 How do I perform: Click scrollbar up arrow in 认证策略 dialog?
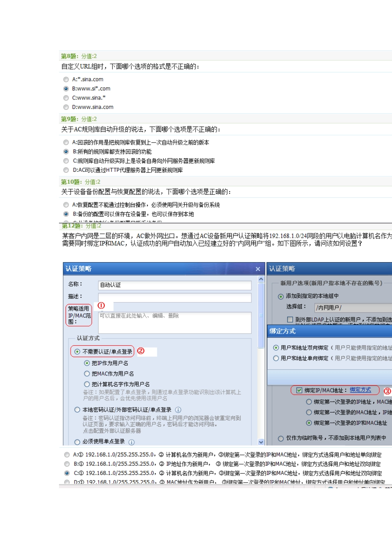click(x=261, y=280)
